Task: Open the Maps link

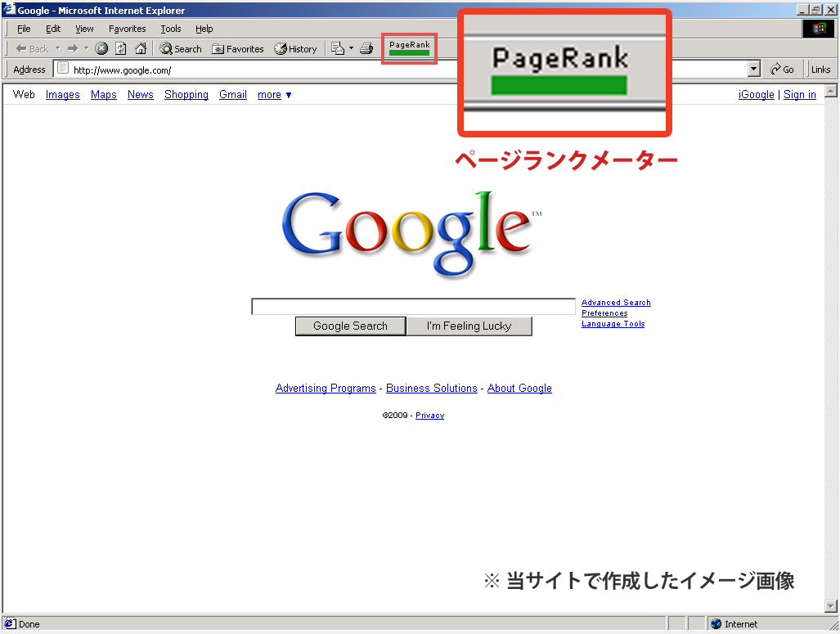Action: pos(103,95)
